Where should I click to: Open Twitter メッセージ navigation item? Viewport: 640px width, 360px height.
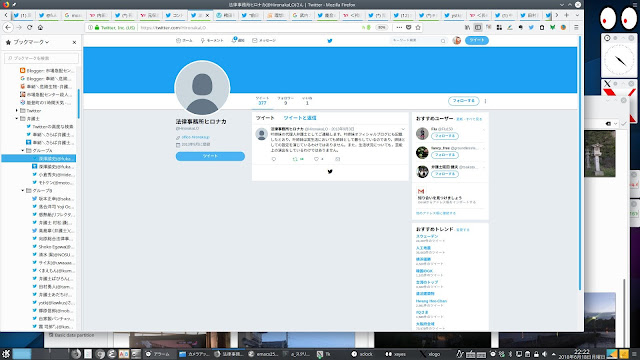(264, 40)
